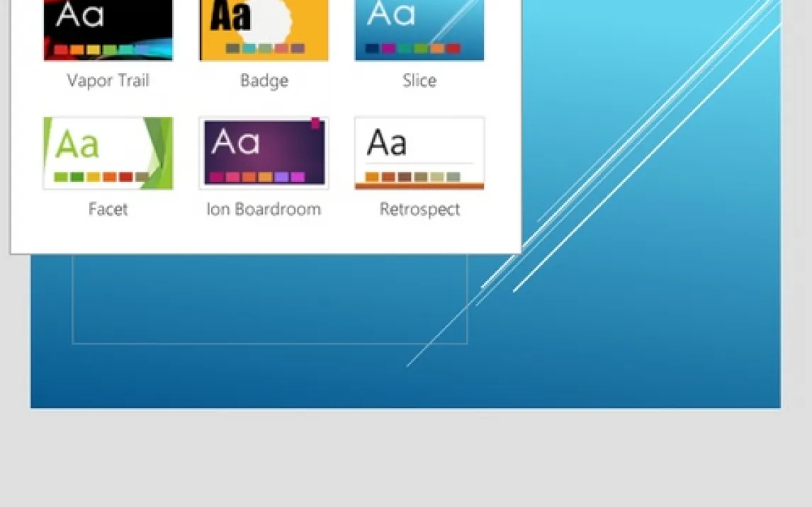
Task: Pick the Facet theme thumbnail
Action: [108, 153]
